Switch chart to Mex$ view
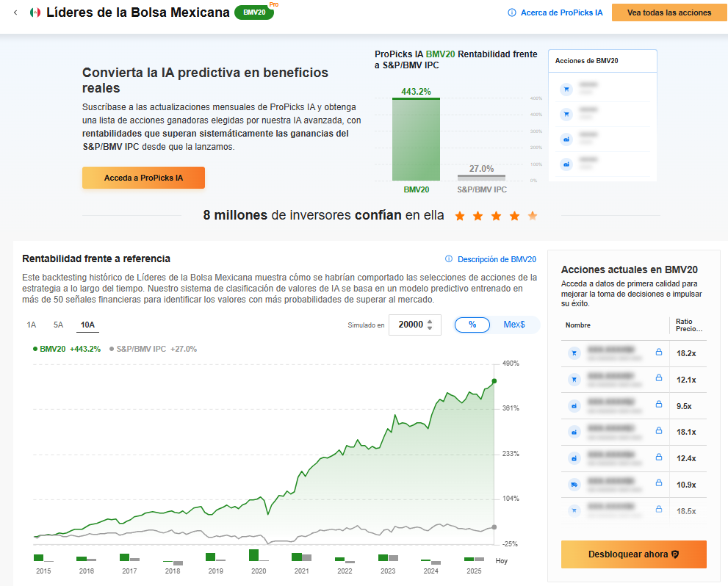This screenshot has height=586, width=728. [514, 325]
